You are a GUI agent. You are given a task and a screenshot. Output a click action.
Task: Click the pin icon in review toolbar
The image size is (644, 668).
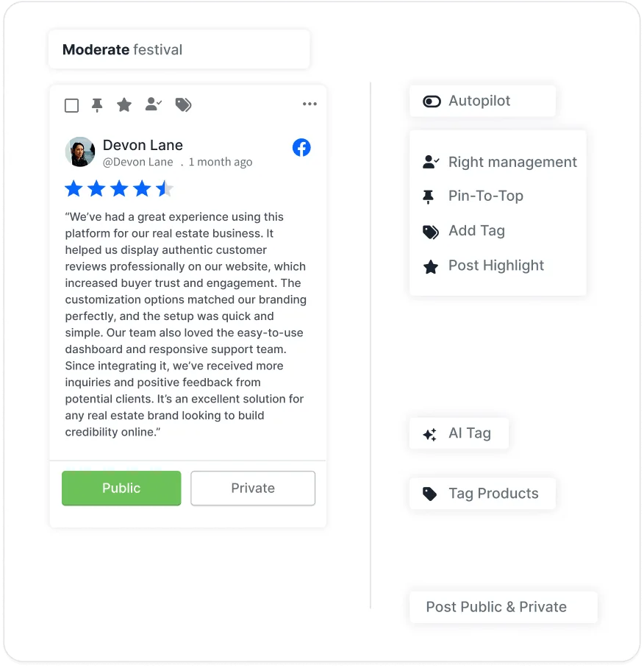(x=97, y=104)
